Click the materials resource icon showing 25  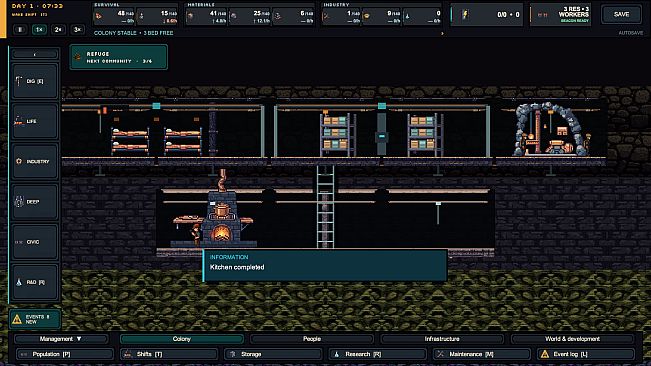pyautogui.click(x=234, y=17)
